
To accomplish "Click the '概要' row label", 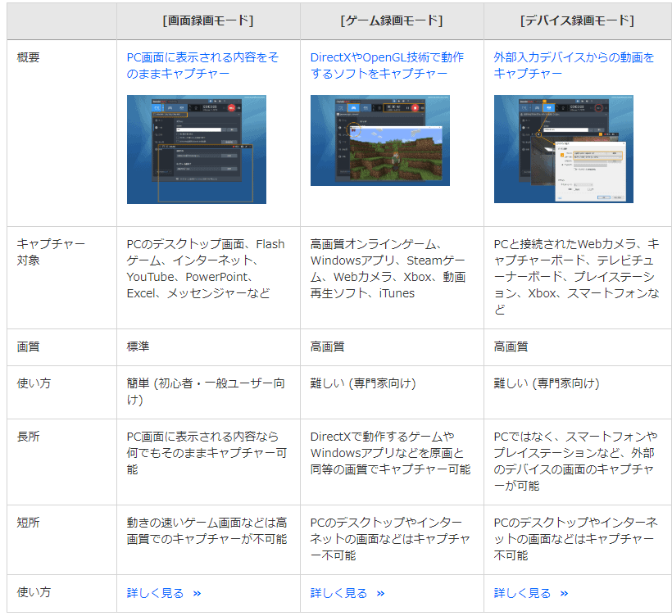I will (28, 58).
